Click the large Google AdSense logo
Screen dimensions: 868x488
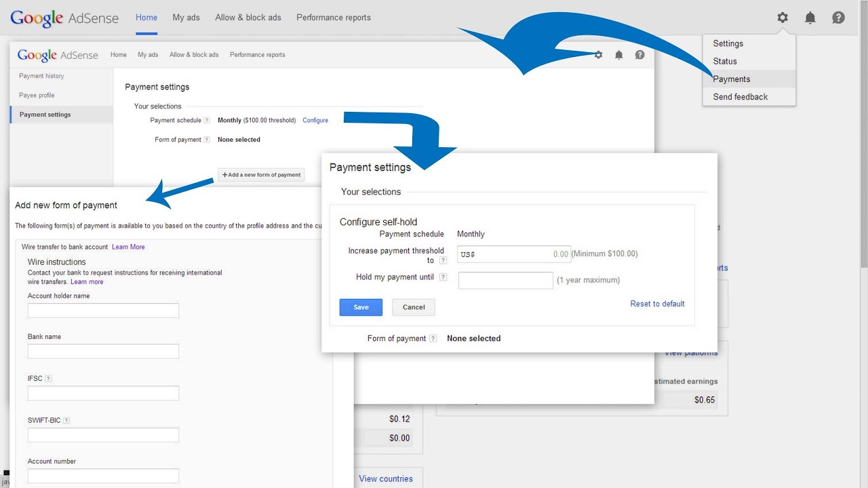[64, 18]
